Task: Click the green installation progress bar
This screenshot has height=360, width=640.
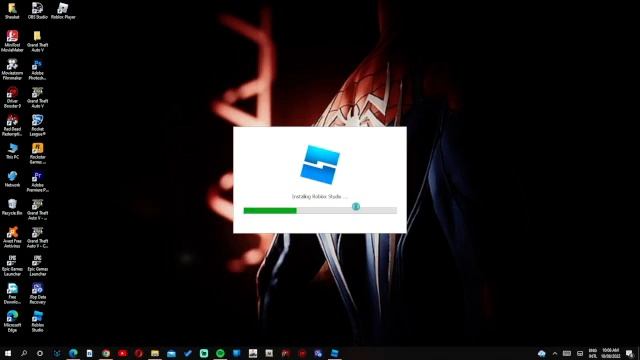Action: [320, 211]
